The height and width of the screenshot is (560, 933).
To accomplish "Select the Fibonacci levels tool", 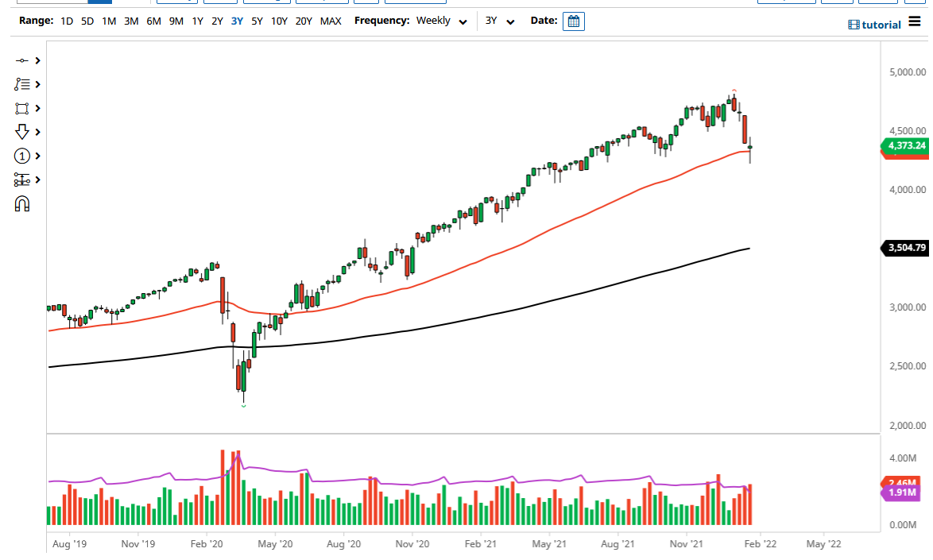I will (21, 180).
